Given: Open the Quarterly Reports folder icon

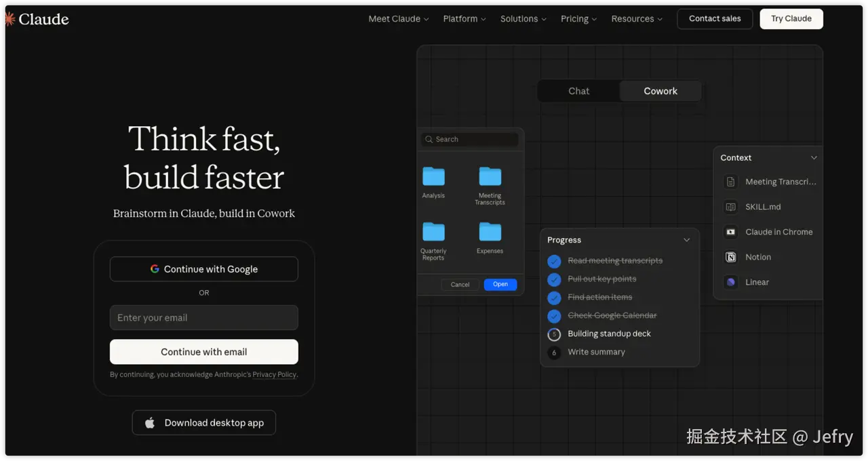Looking at the screenshot, I should coord(433,232).
